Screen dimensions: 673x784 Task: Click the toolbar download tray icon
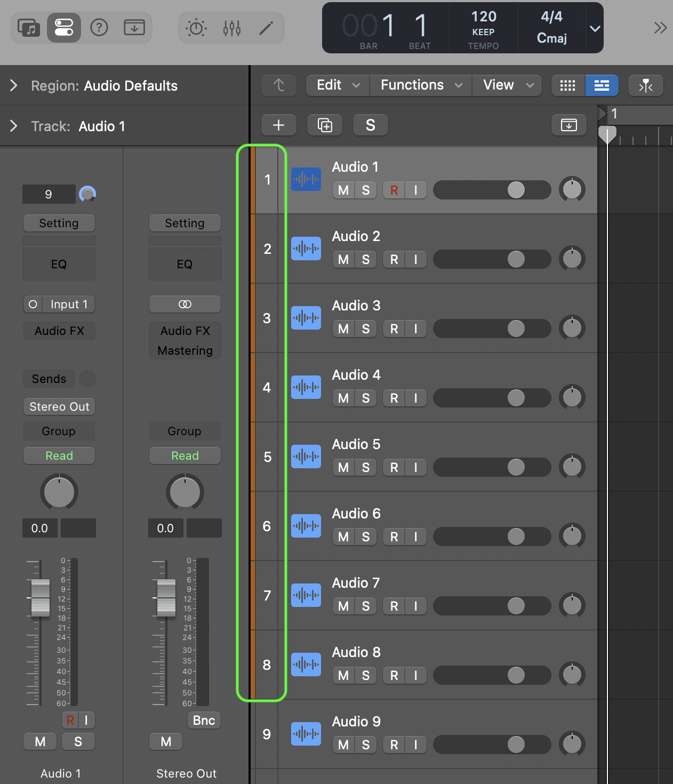tap(134, 27)
